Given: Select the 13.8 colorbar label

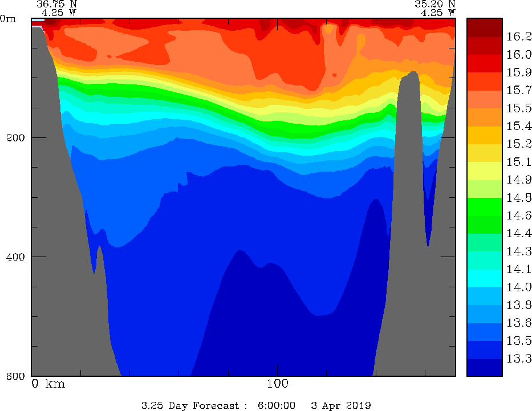Looking at the screenshot, I should pos(519,305).
